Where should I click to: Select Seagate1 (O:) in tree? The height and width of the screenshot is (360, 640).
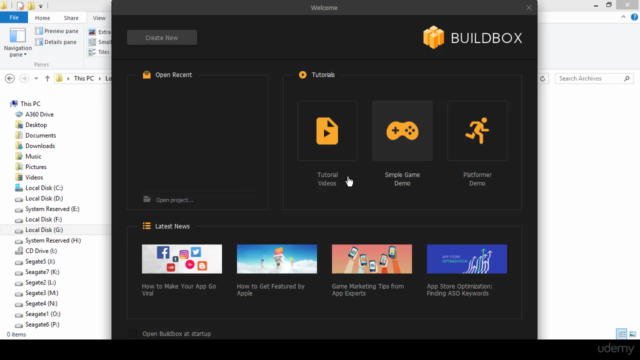point(43,314)
